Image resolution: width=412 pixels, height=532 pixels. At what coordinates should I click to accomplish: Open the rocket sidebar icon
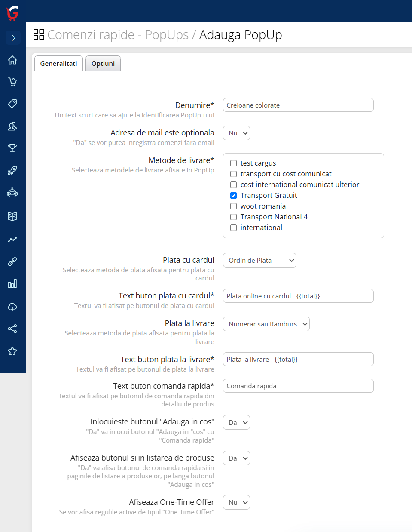(x=12, y=170)
